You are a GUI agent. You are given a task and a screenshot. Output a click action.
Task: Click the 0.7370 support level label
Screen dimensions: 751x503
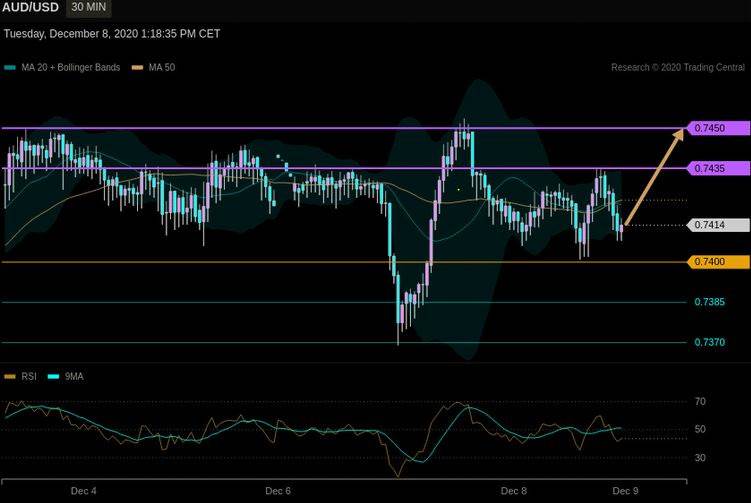click(709, 342)
